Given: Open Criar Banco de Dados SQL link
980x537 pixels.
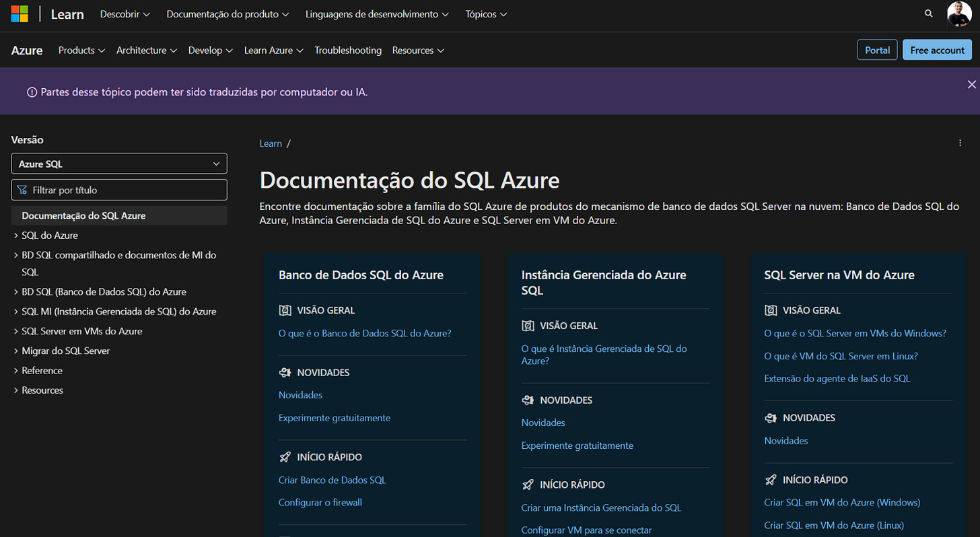Looking at the screenshot, I should pos(332,480).
